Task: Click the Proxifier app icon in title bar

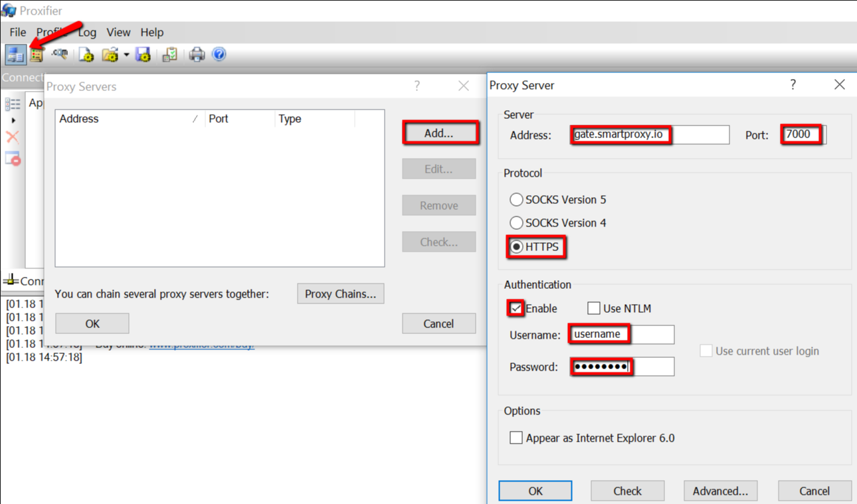Action: (9, 10)
